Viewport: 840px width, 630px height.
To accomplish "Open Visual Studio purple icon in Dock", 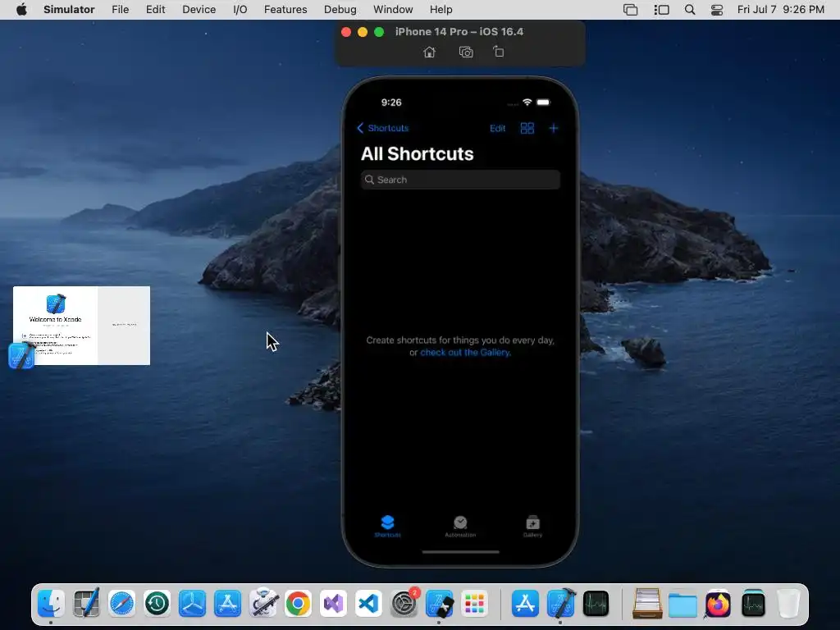I will click(333, 604).
